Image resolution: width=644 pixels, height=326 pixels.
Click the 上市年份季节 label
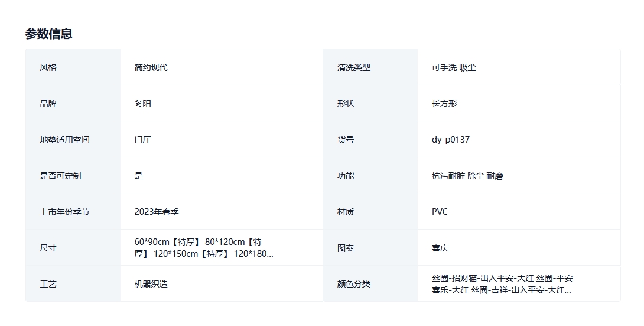click(64, 212)
